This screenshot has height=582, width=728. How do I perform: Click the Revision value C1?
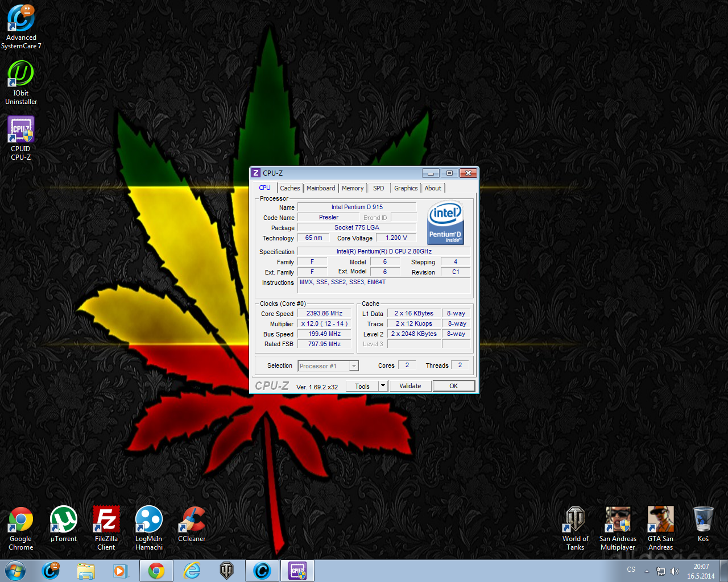pos(456,272)
